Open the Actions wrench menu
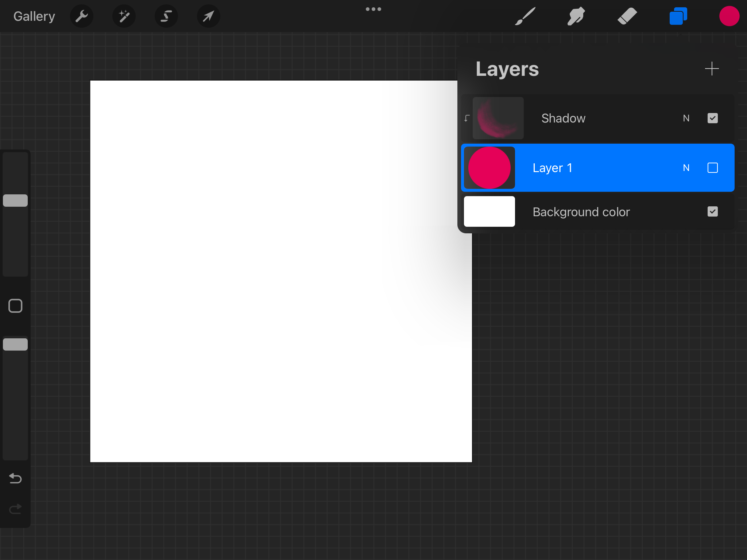The image size is (747, 560). tap(82, 16)
